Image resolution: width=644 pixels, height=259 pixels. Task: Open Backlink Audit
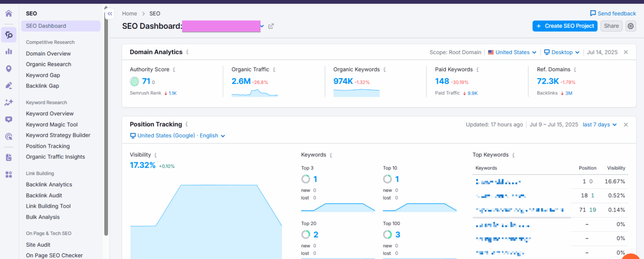click(44, 195)
